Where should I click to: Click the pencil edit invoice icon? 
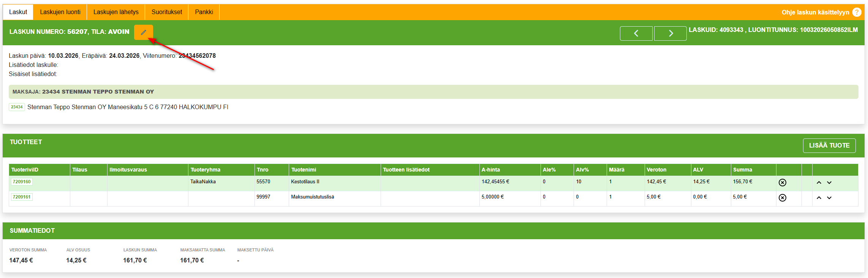[143, 32]
